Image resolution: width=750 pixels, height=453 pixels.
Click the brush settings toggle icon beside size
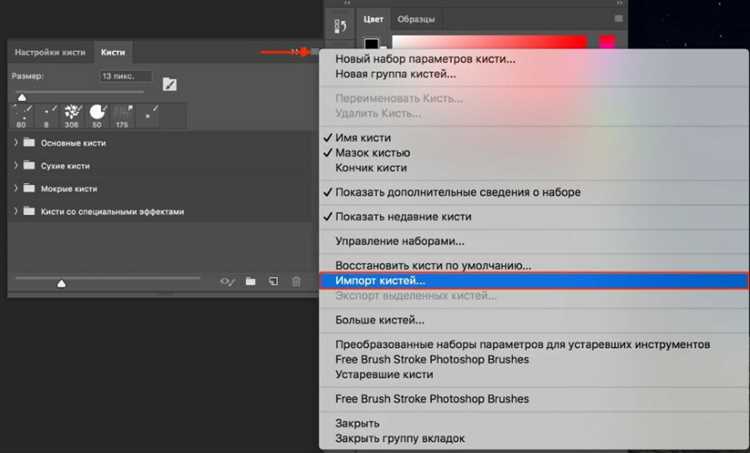tap(170, 84)
